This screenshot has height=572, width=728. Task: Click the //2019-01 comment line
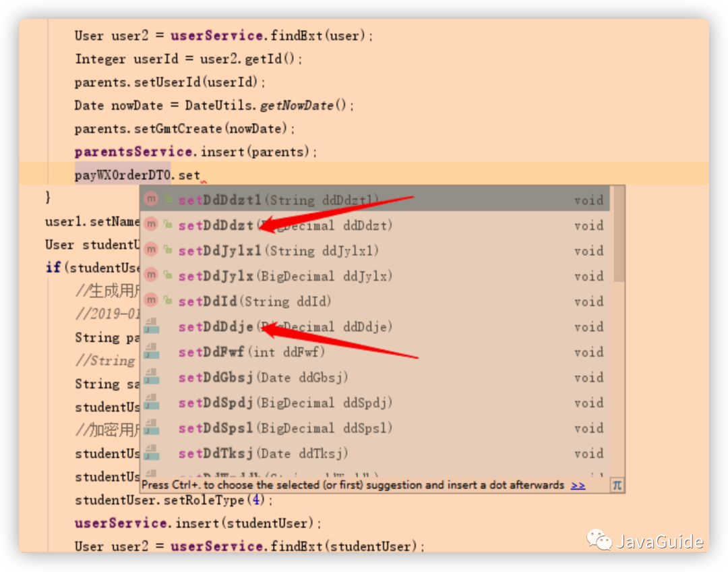coord(107,314)
